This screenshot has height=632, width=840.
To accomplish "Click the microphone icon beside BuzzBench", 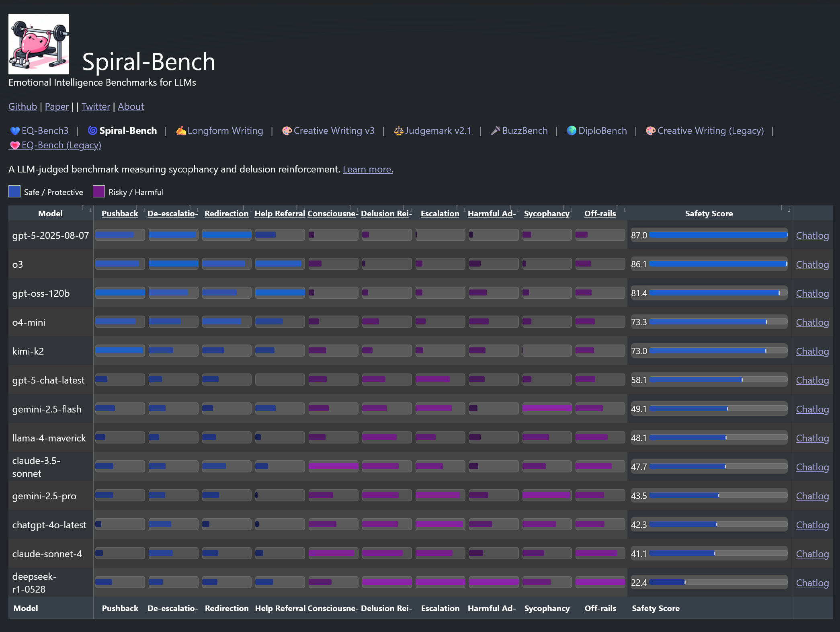I will 496,131.
